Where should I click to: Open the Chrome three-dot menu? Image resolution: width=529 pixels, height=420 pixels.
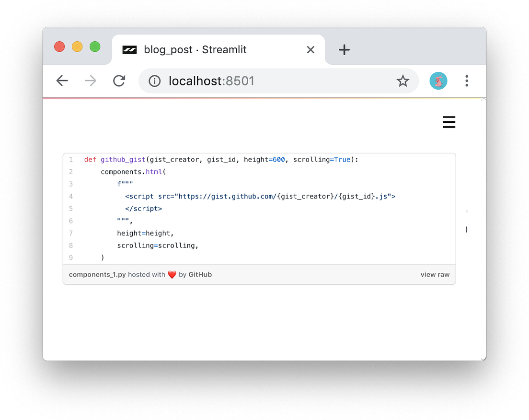[467, 81]
